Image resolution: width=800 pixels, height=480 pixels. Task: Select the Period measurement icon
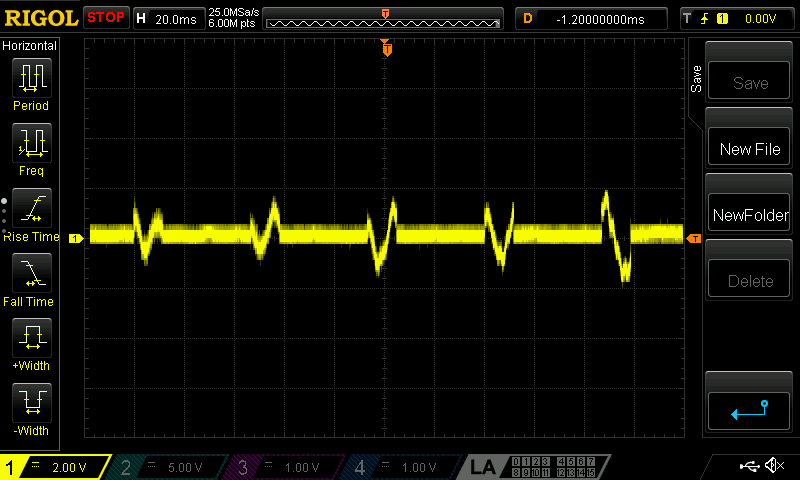tap(32, 78)
